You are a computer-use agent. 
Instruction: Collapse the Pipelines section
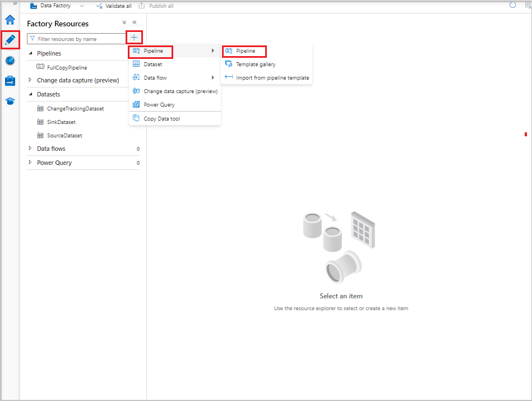30,53
